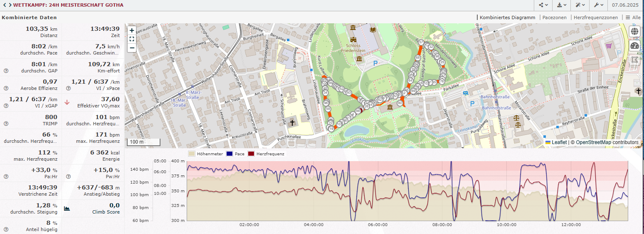
Task: Open help for Aerobe Effizienz
Action: 6,88
